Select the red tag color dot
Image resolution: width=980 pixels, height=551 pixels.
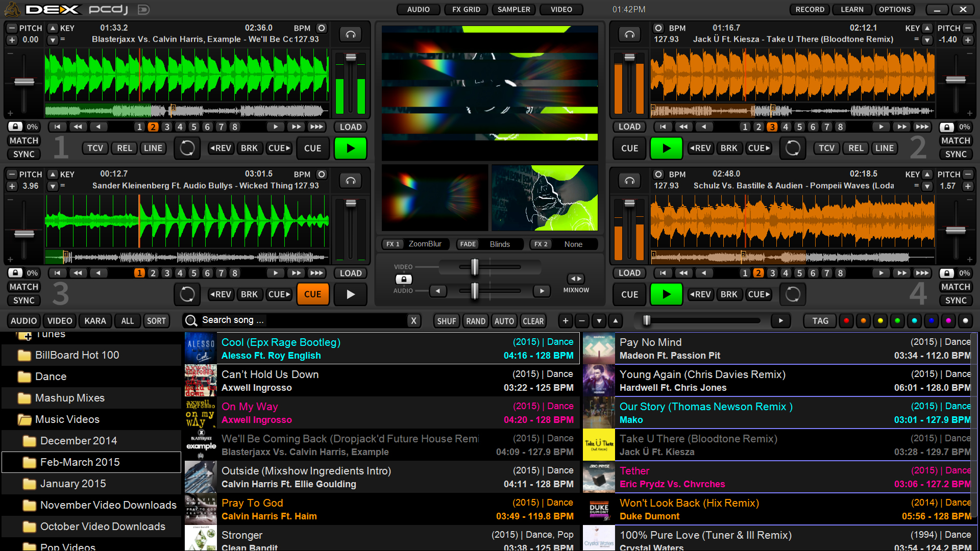tap(846, 320)
